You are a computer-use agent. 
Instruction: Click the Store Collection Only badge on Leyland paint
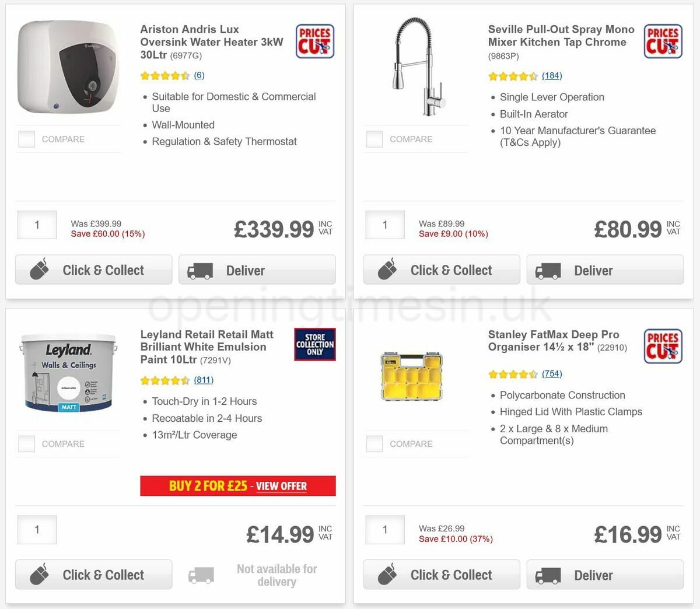click(314, 344)
